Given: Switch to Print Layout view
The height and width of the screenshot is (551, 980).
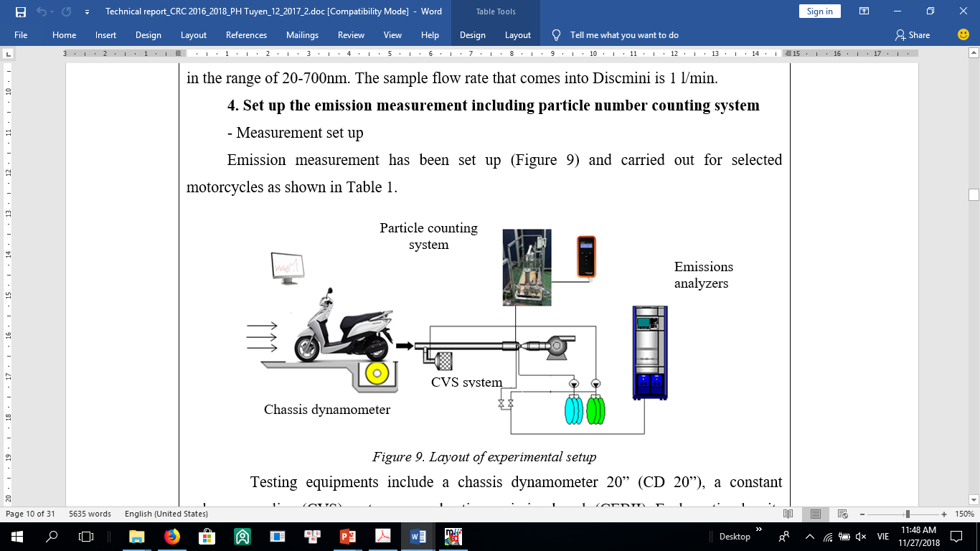Looking at the screenshot, I should (816, 514).
